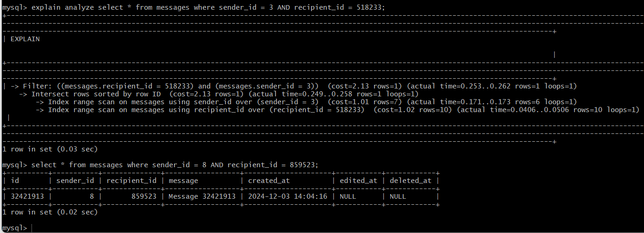Click the 1 row in set (0.02 sec) text
Image resolution: width=644 pixels, height=233 pixels.
[x=50, y=212]
